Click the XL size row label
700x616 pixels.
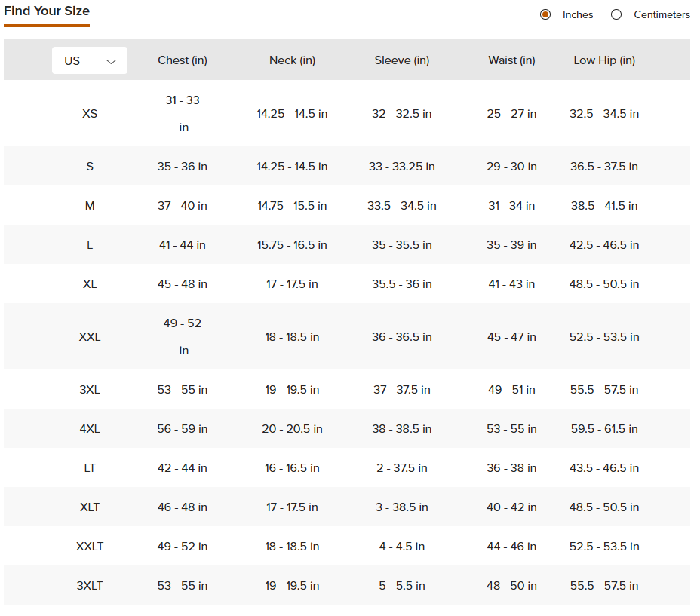90,284
